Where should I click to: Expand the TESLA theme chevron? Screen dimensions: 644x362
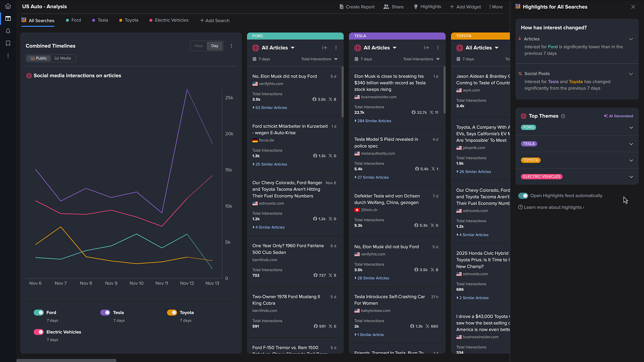(631, 144)
